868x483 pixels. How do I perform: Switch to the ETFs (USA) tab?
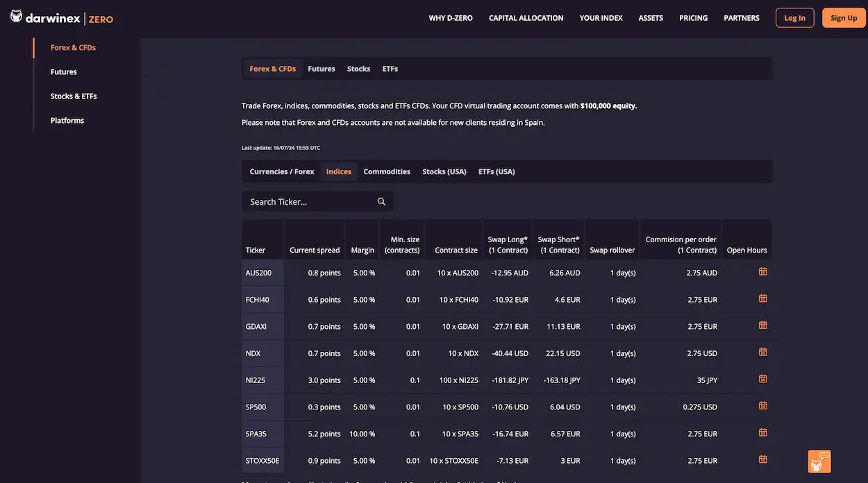coord(496,171)
